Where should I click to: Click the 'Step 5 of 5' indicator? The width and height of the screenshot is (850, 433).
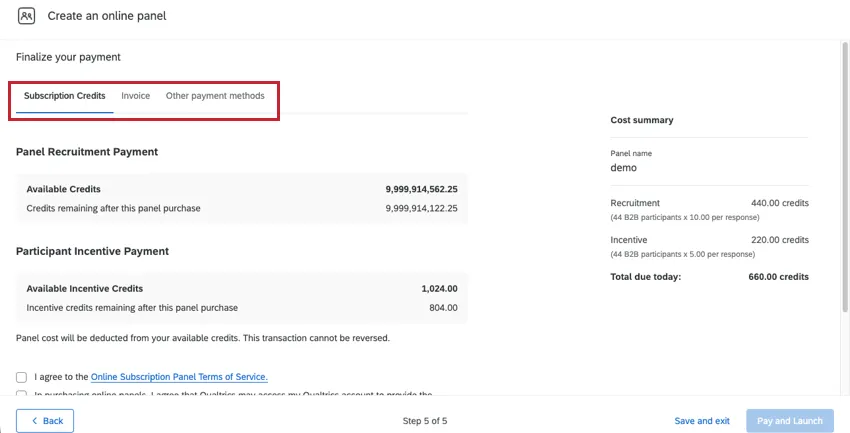(425, 421)
